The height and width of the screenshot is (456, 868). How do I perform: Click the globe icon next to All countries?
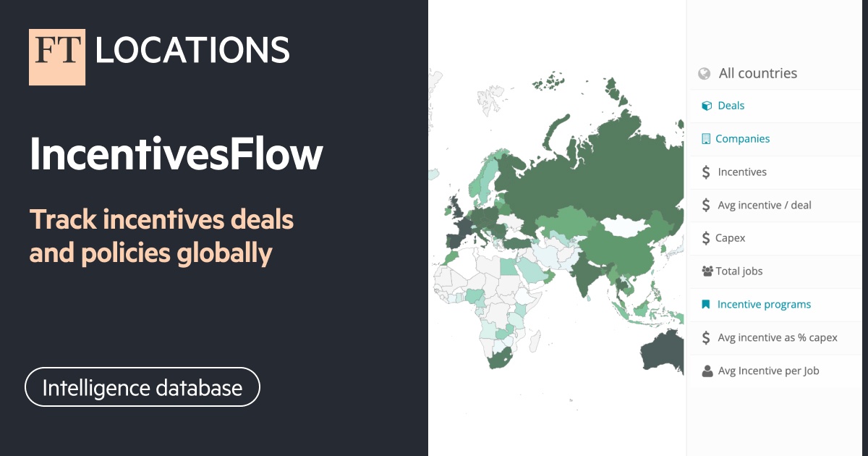point(702,72)
